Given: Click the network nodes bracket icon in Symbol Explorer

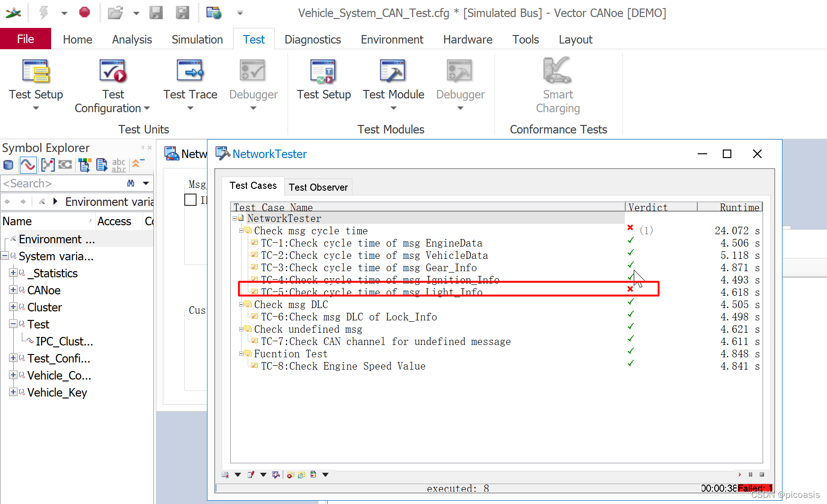Looking at the screenshot, I should (x=48, y=165).
